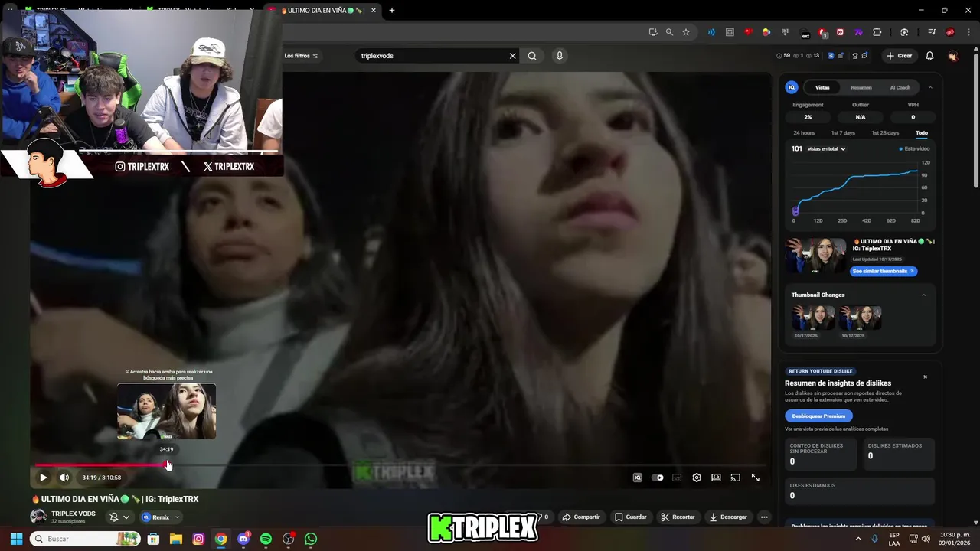Viewport: 980px width, 551px height.
Task: Click into the triplexvods search field
Action: point(433,56)
